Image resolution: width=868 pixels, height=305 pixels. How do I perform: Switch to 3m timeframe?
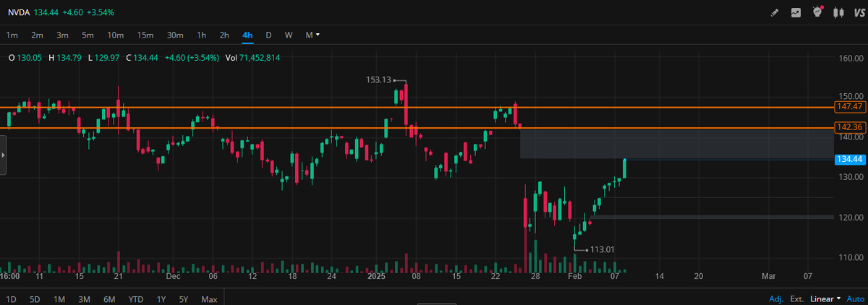tap(62, 35)
